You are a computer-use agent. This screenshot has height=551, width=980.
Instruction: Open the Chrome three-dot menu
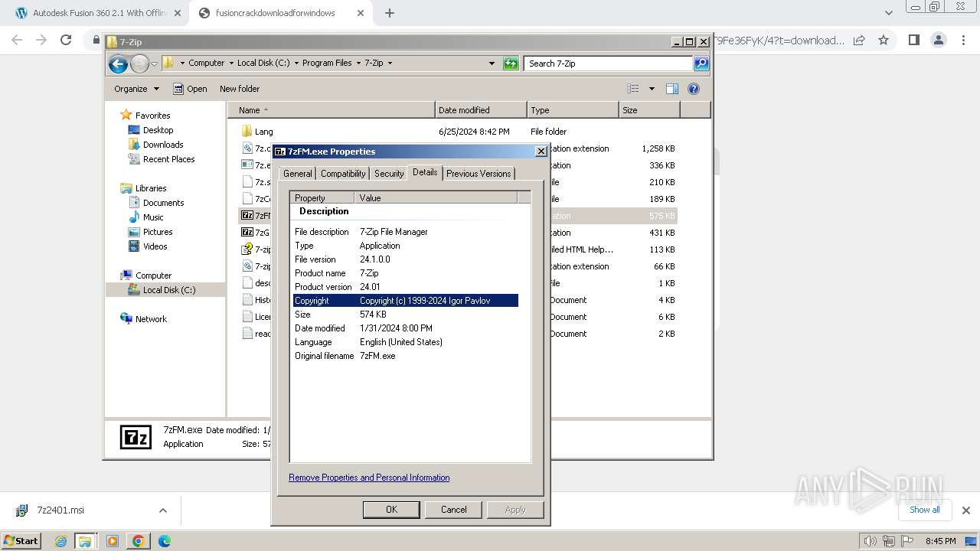click(963, 40)
